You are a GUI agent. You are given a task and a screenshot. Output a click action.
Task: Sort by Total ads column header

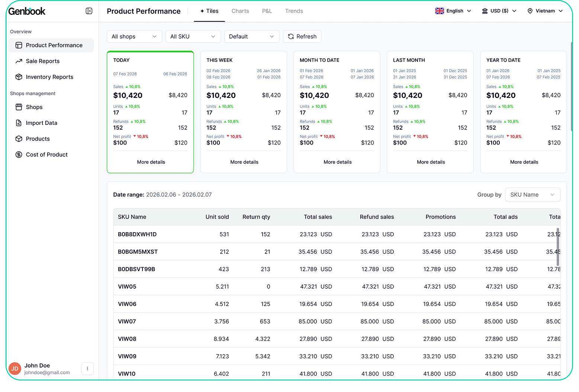(x=505, y=217)
